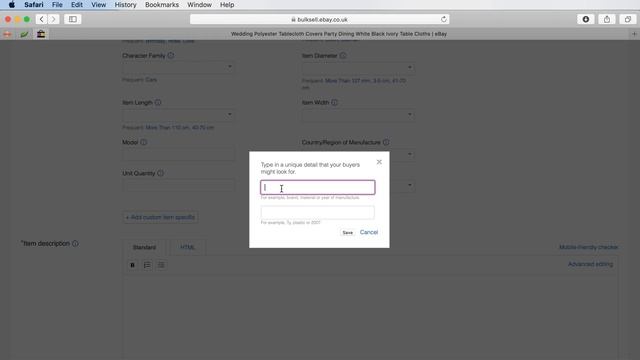Click the Model text field
The image size is (640, 360).
point(178,154)
